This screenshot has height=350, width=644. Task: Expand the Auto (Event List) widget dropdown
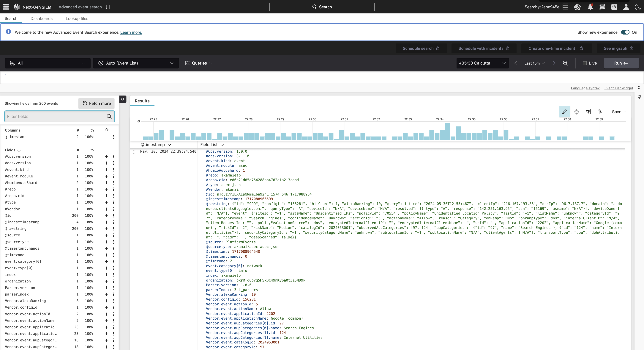[x=136, y=63]
